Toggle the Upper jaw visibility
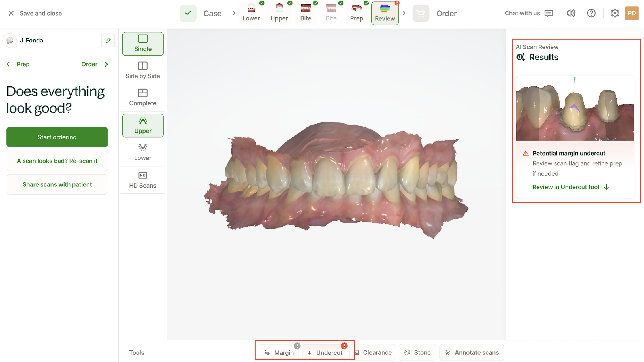Viewport: 644px width, 362px height. (x=143, y=125)
